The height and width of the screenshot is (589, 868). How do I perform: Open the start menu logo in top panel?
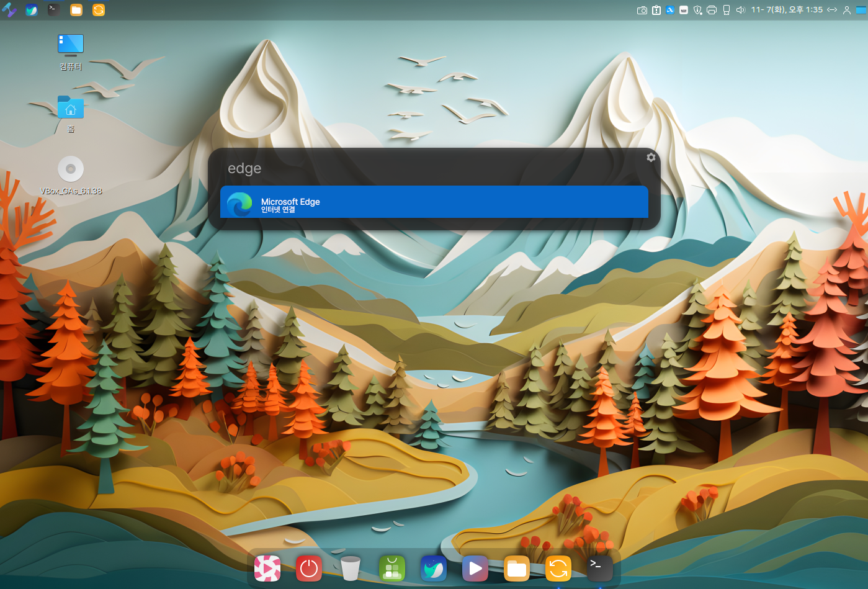pyautogui.click(x=9, y=10)
